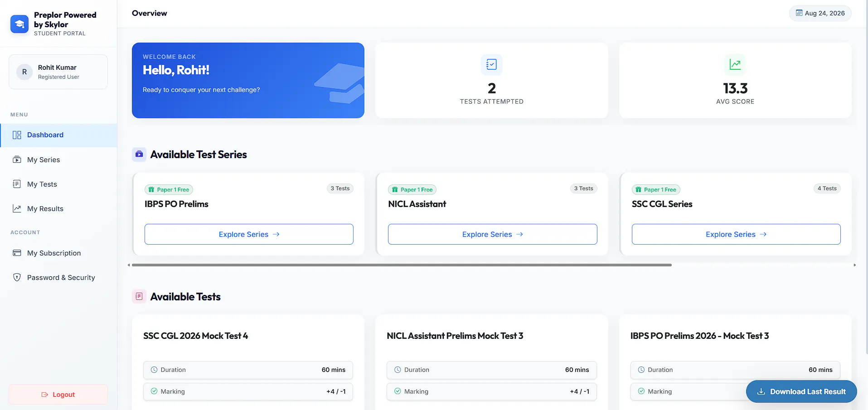
Task: Click the Avg Score 13.3 stat card
Action: pos(735,80)
